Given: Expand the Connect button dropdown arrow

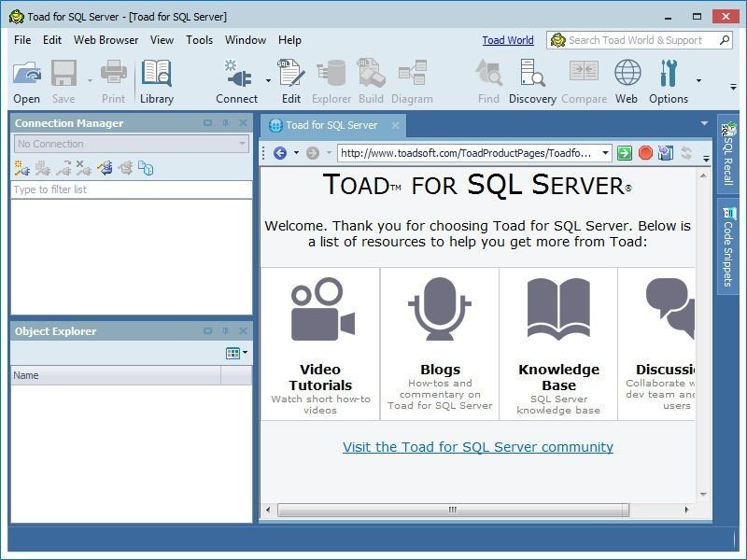Looking at the screenshot, I should [268, 80].
